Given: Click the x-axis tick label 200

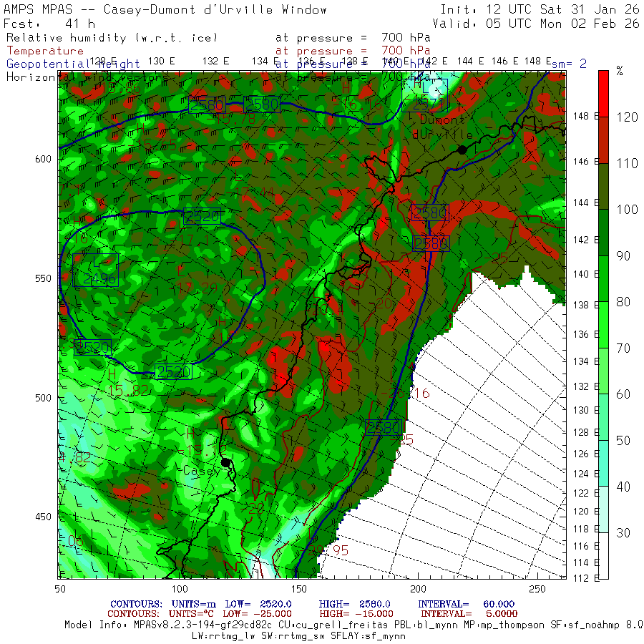Looking at the screenshot, I should coord(418,590).
